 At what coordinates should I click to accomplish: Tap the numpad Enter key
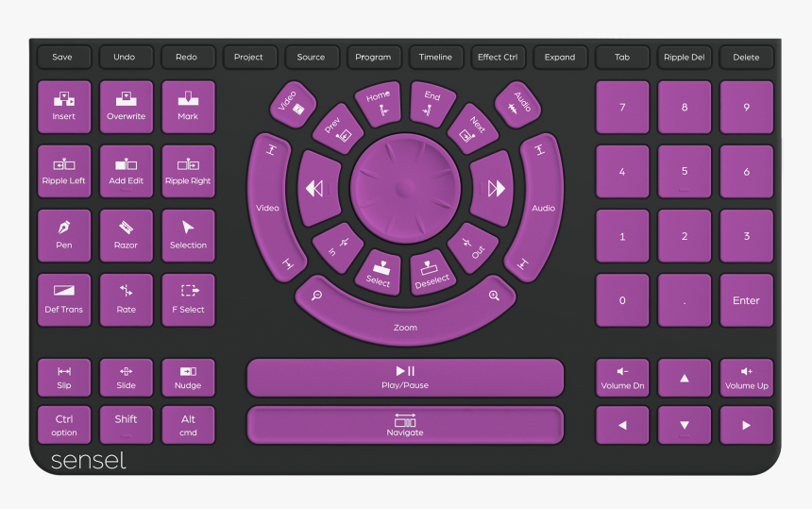click(x=746, y=299)
